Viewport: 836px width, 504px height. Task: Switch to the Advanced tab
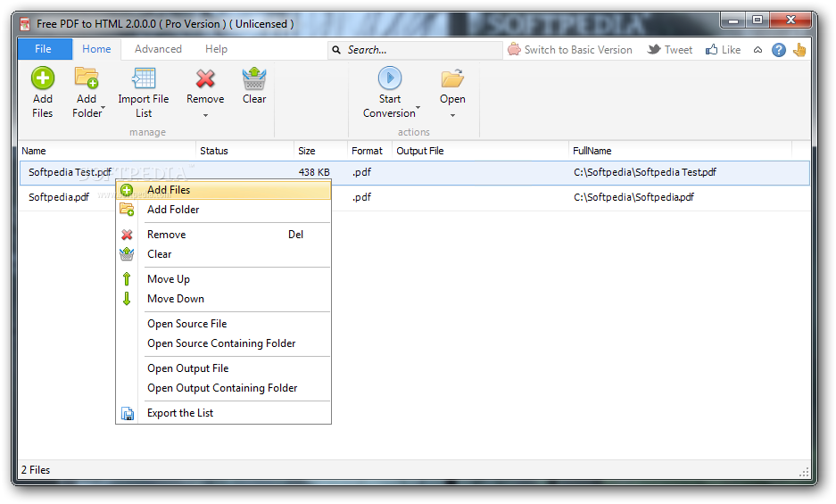(x=158, y=49)
